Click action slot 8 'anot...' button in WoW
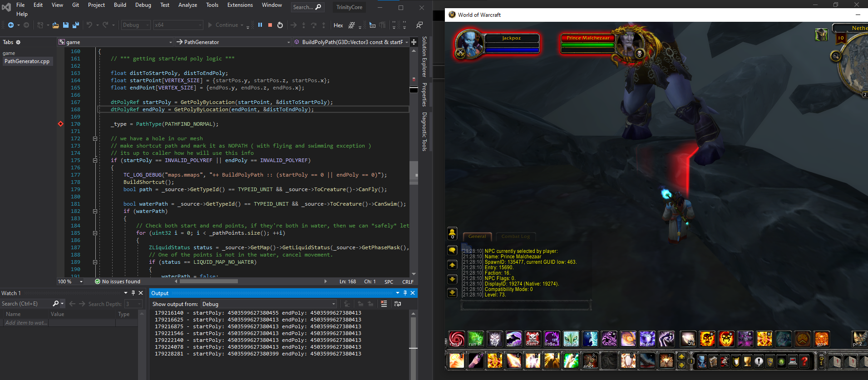The height and width of the screenshot is (380, 868). (590, 360)
